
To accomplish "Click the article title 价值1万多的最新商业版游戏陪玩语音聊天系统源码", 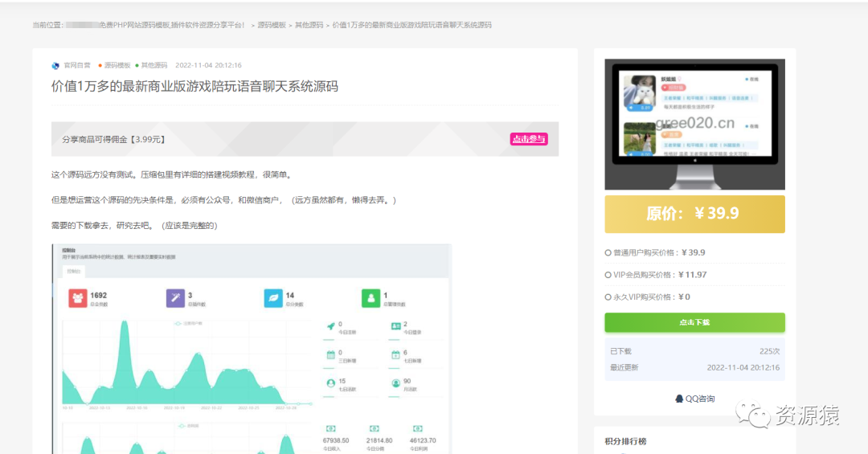I will pyautogui.click(x=194, y=86).
